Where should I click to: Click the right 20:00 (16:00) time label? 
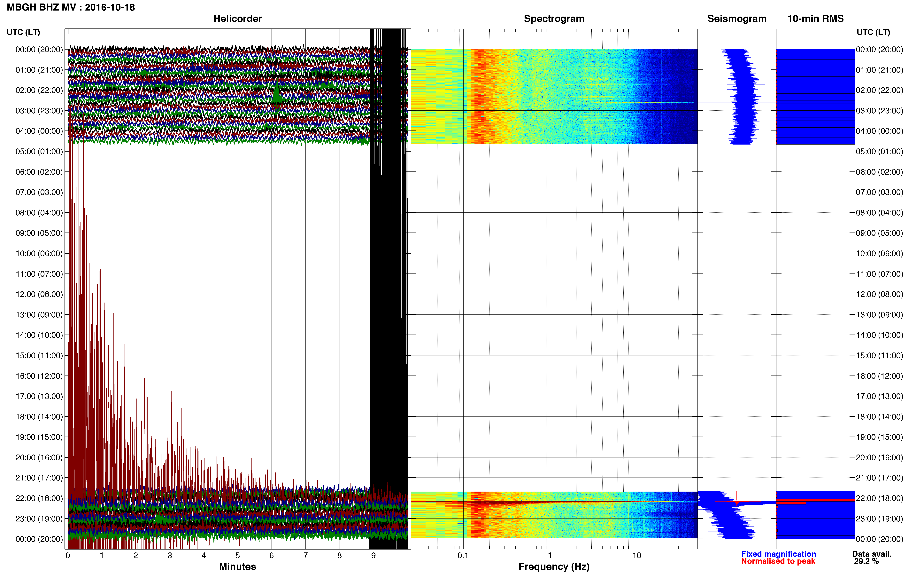pos(879,458)
